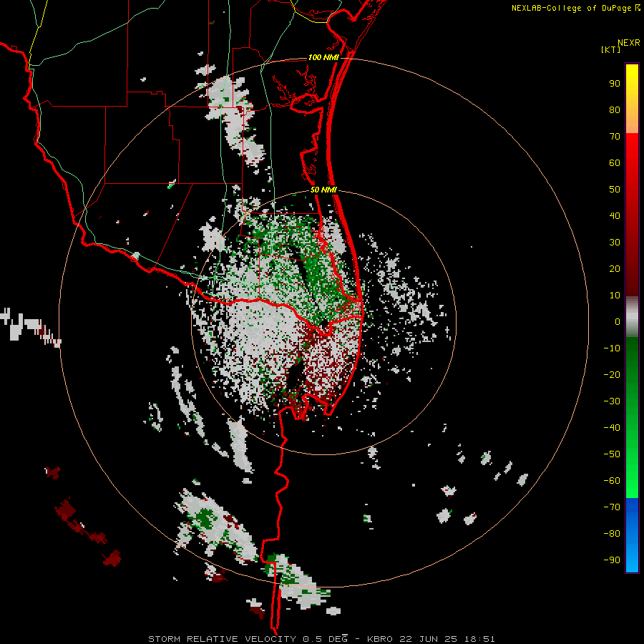Click the -20 value on velocity scale
This screenshot has height=644, width=644.
click(x=612, y=374)
